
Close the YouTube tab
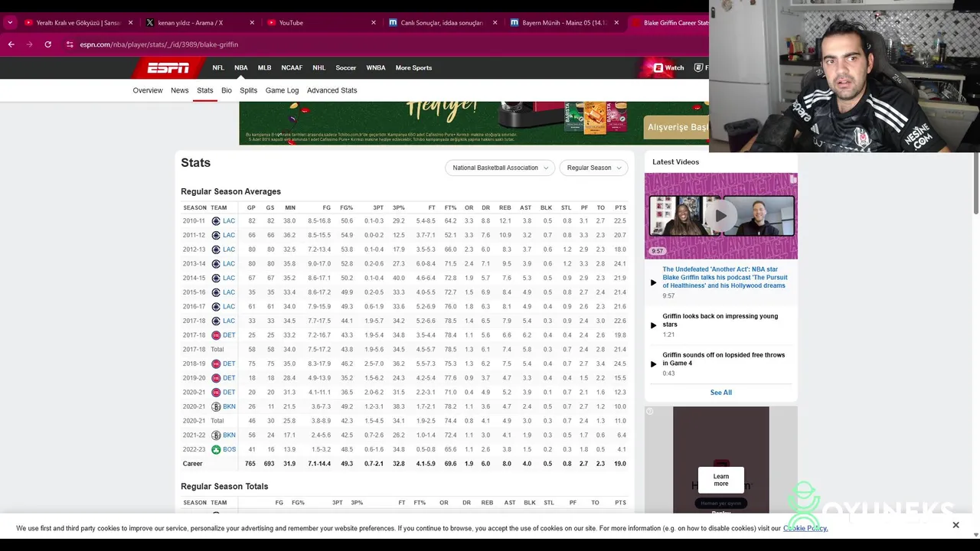pyautogui.click(x=374, y=23)
